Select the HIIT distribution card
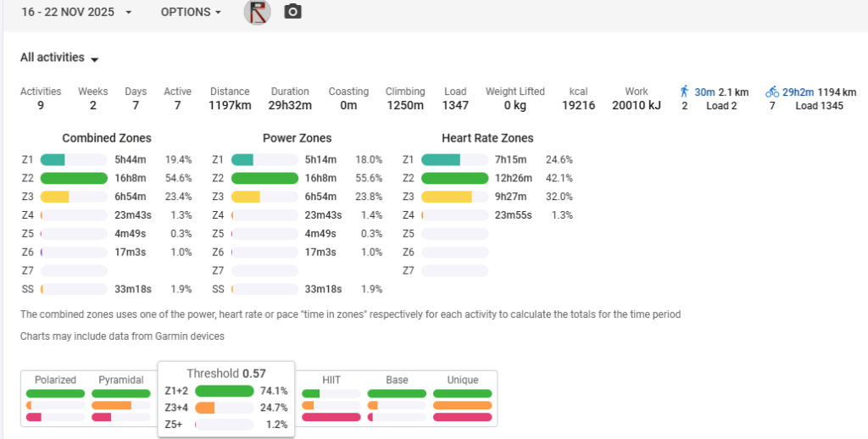The height and width of the screenshot is (439, 868). (x=331, y=381)
